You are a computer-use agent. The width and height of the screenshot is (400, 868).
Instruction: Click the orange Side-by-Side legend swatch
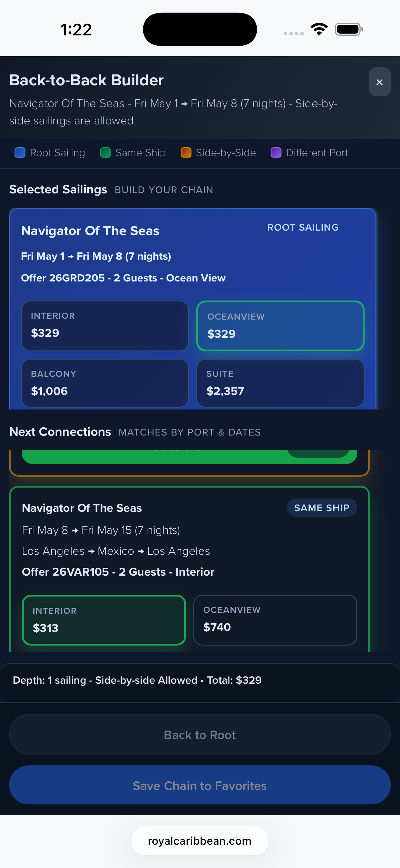(x=186, y=153)
